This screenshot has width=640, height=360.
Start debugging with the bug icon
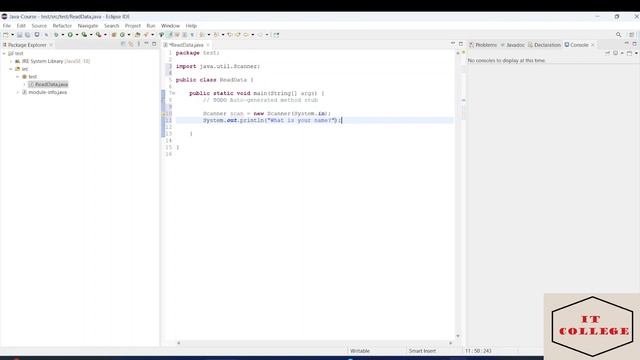(x=56, y=35)
